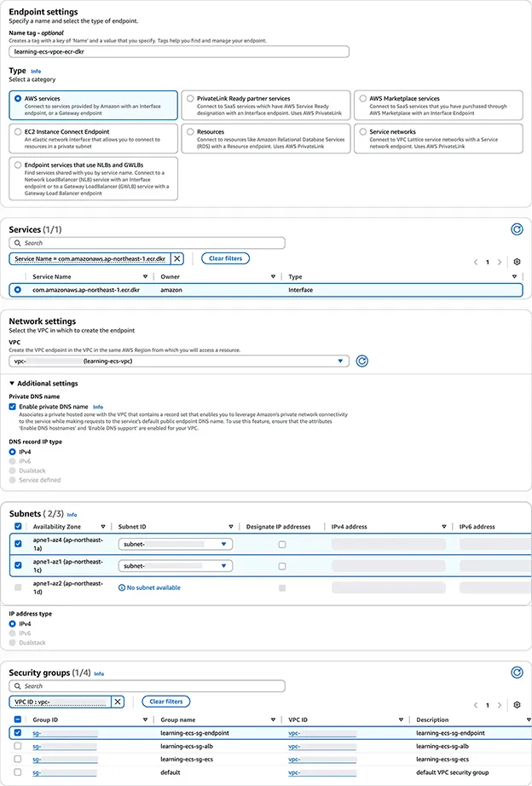Remove the Service Name filter token
This screenshot has height=786, width=532.
pos(177,258)
